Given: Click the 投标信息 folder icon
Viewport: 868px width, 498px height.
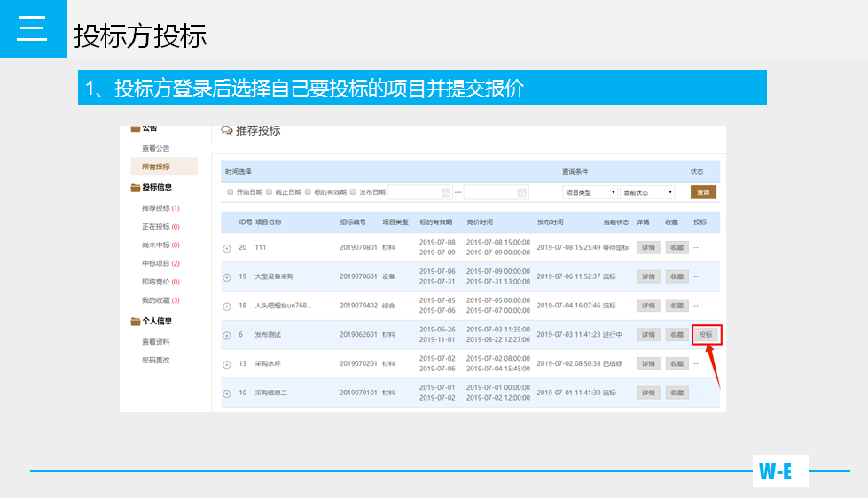Looking at the screenshot, I should click(x=136, y=188).
